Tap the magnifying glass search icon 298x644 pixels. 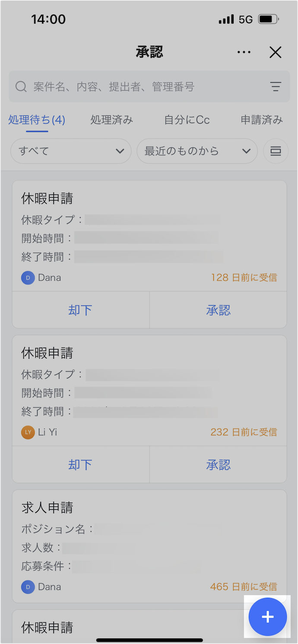point(21,86)
